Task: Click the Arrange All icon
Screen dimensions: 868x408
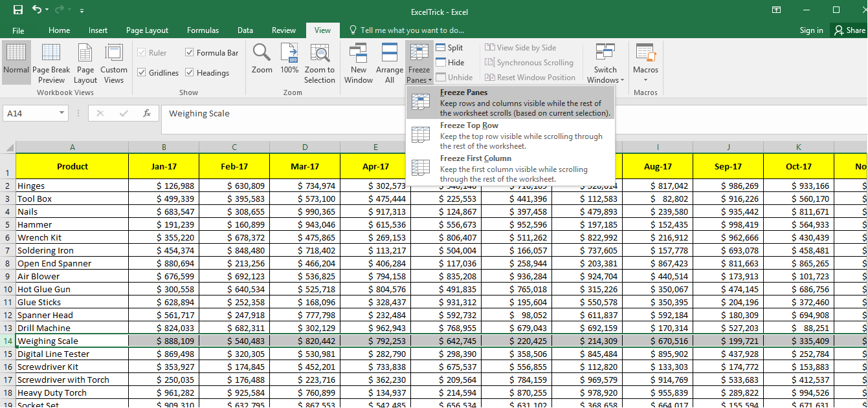Action: pyautogui.click(x=389, y=62)
